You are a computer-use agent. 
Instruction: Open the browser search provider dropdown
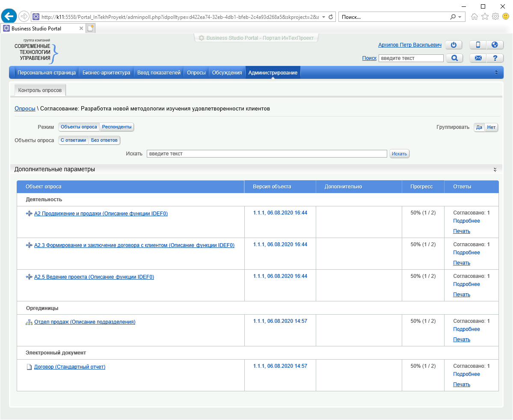tap(460, 17)
